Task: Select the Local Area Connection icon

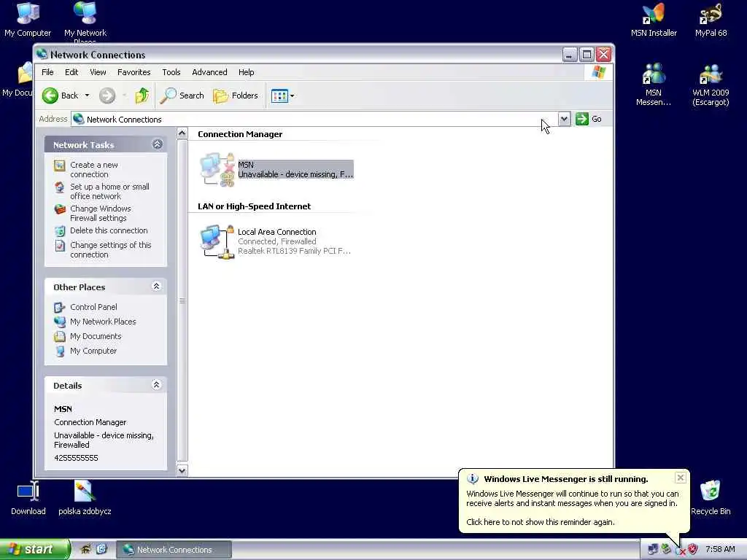Action: pyautogui.click(x=217, y=242)
